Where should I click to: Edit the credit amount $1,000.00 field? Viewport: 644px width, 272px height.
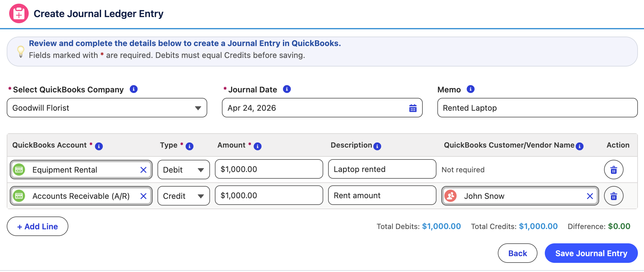tap(269, 195)
